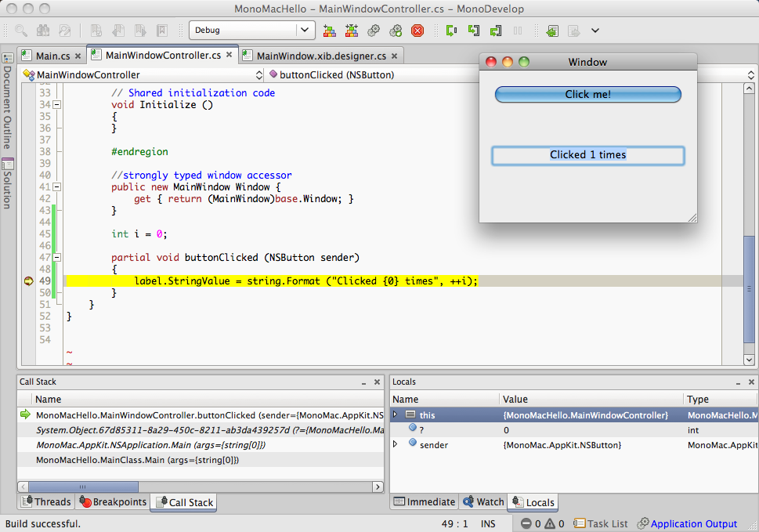
Task: Close the MainWindow.xib.designer.cs tab
Action: (395, 56)
